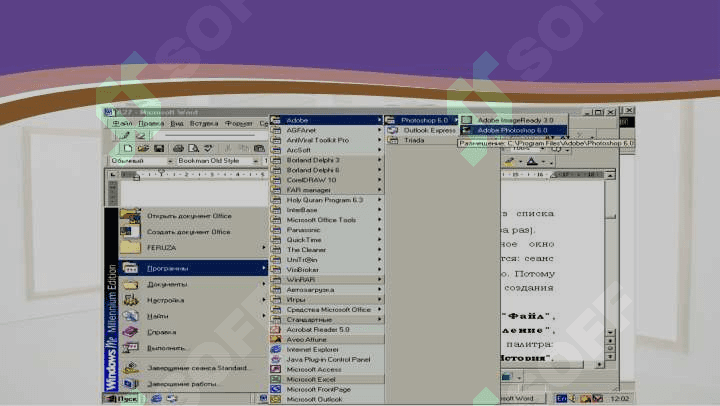The height and width of the screenshot is (406, 720).
Task: Open the Bookman Old Style font dropdown
Action: pos(255,161)
